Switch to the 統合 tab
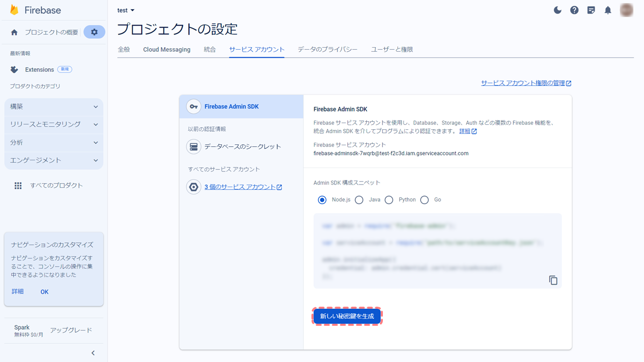The height and width of the screenshot is (362, 644). (210, 49)
